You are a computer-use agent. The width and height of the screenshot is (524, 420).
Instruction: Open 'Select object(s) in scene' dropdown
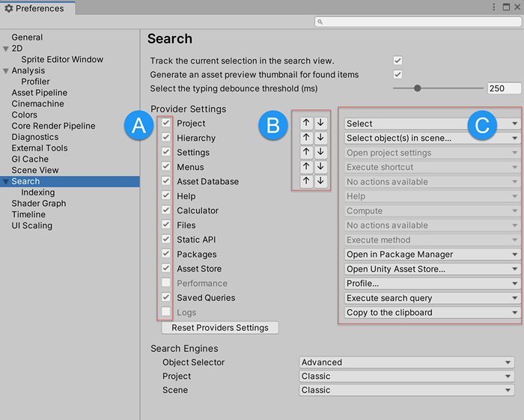433,138
